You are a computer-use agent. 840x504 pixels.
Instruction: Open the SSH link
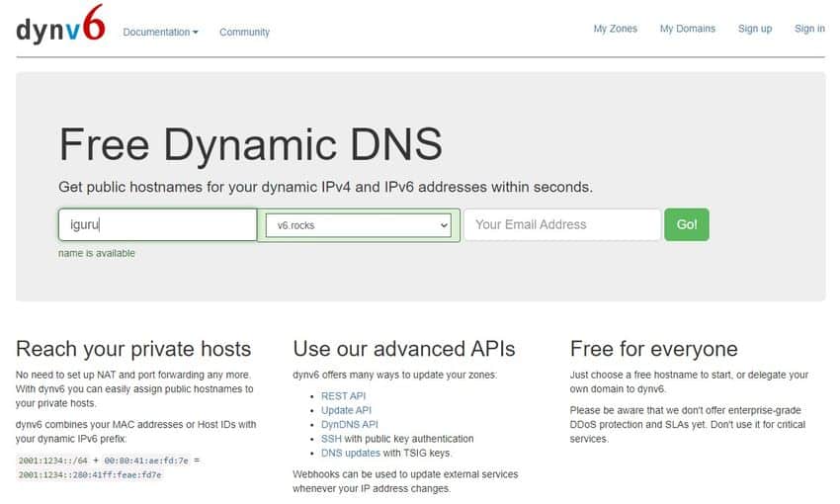331,439
